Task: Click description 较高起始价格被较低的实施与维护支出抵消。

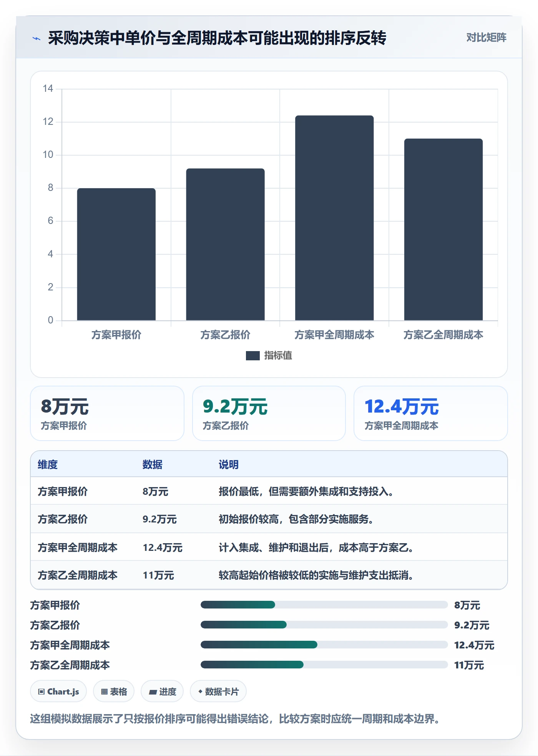Action: [x=316, y=575]
